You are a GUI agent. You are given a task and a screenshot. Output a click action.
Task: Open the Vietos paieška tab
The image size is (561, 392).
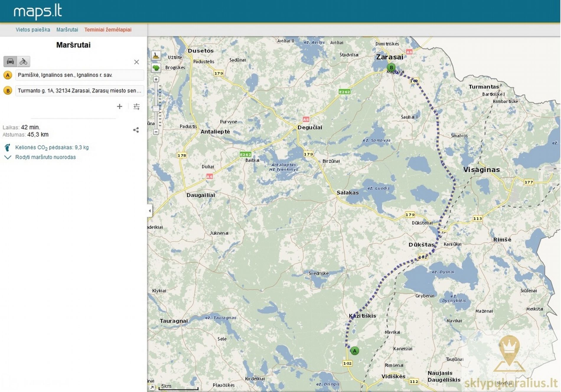point(33,30)
